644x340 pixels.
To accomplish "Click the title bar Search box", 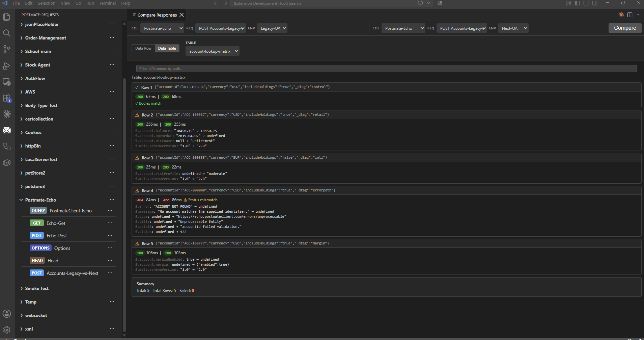I will click(323, 3).
